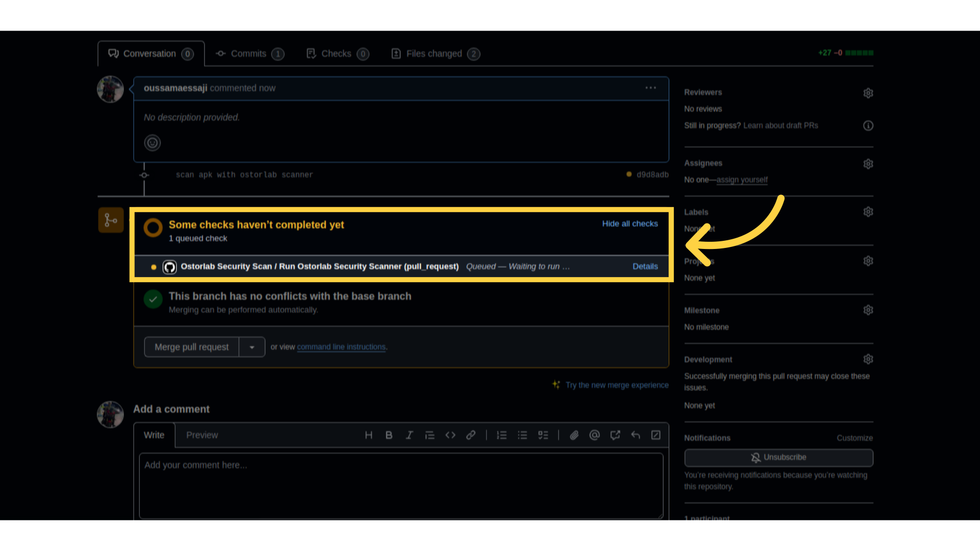Click the Merge pull request button

click(191, 347)
